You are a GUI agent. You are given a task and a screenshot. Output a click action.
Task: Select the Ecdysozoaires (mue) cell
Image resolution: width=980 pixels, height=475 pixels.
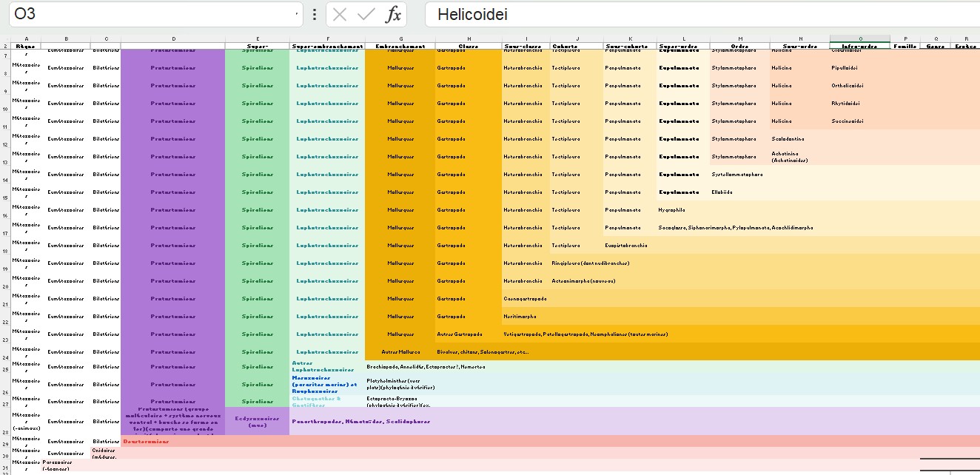[258, 421]
